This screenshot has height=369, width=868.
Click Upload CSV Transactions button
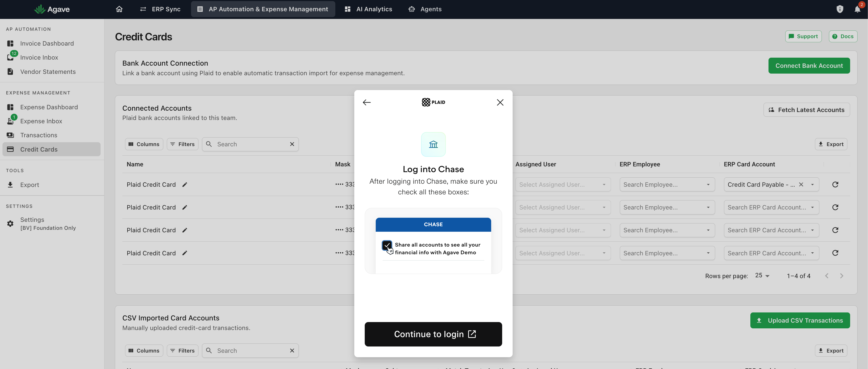pos(800,320)
